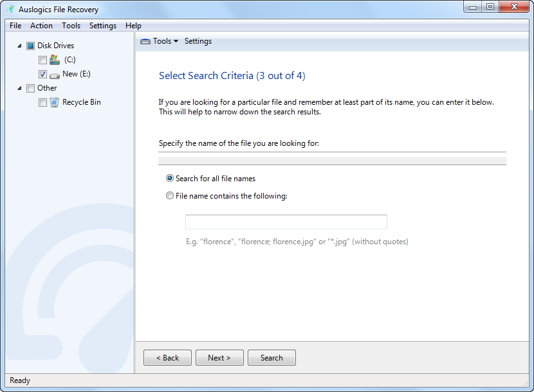Tick the Recycle Bin checkbox
This screenshot has height=392, width=534.
[x=42, y=102]
